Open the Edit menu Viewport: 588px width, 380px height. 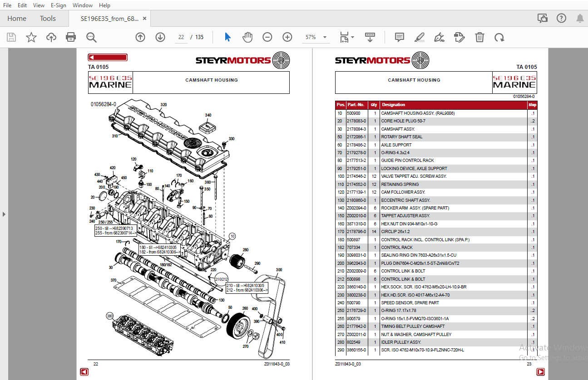[22, 5]
